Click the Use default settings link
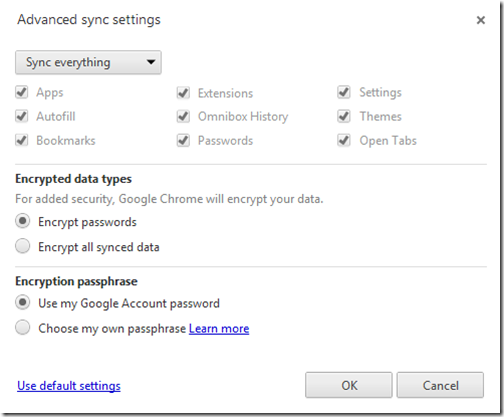The width and height of the screenshot is (504, 417). pos(69,386)
